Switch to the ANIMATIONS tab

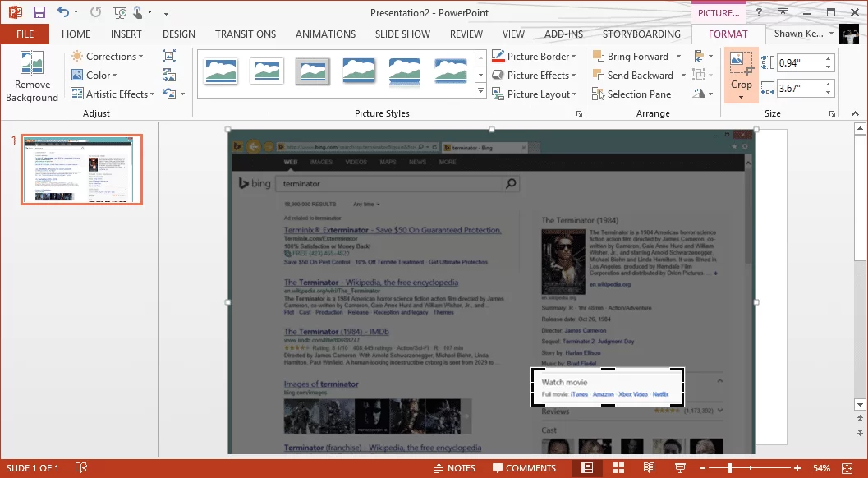[x=325, y=34]
